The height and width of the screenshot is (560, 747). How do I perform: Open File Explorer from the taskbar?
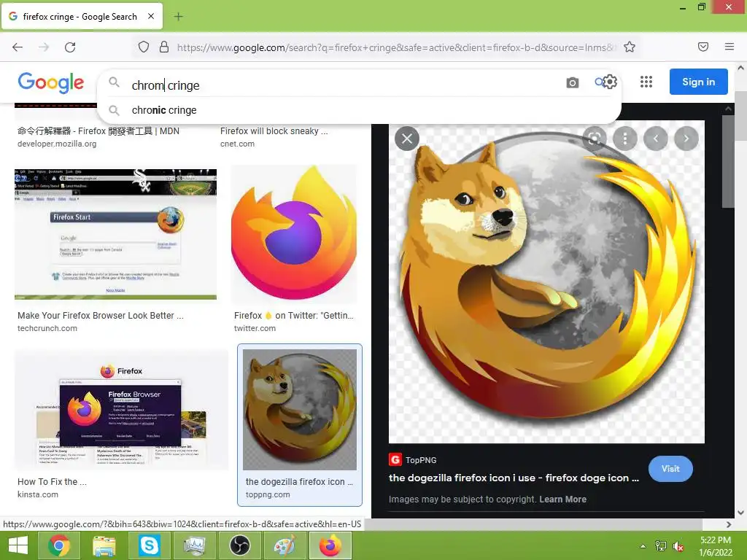[x=104, y=545]
